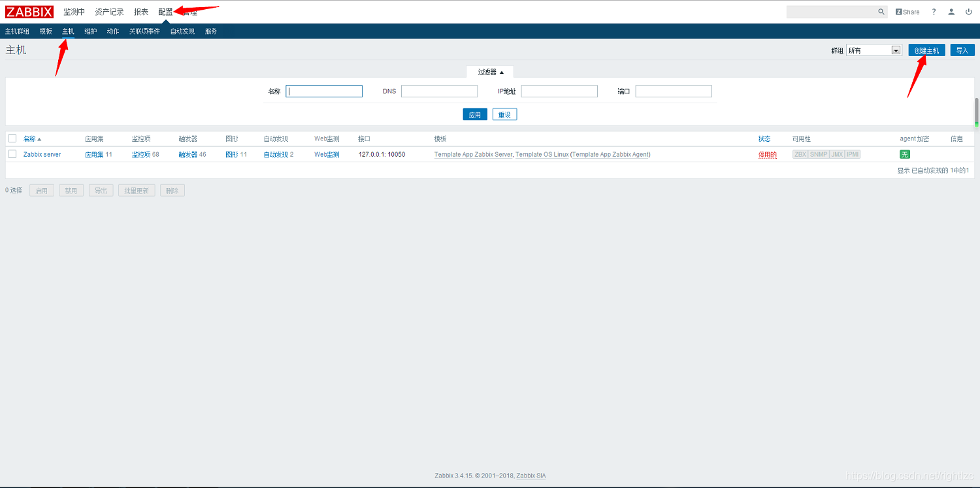The image size is (980, 488).
Task: Open Template OS Linux link
Action: [542, 155]
